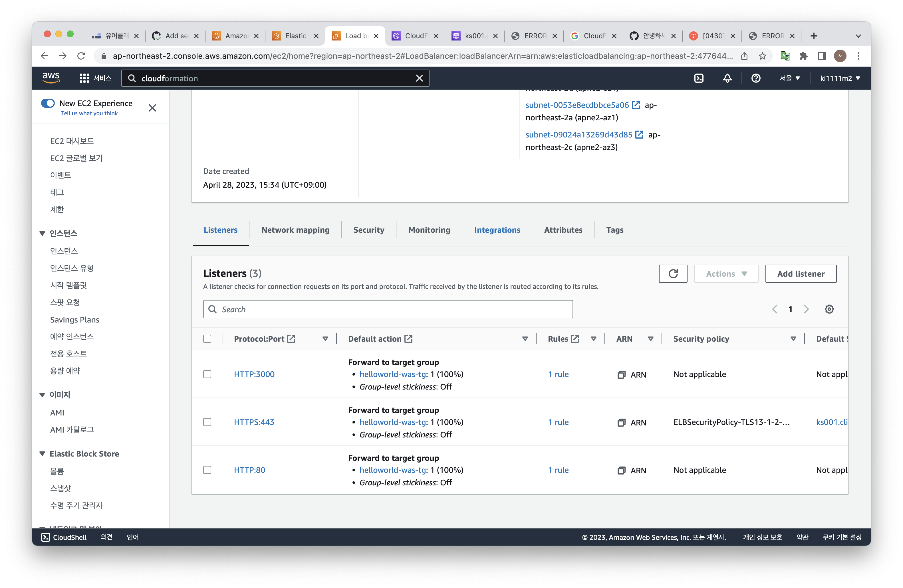
Task: Switch to Network mapping tab
Action: (x=295, y=230)
